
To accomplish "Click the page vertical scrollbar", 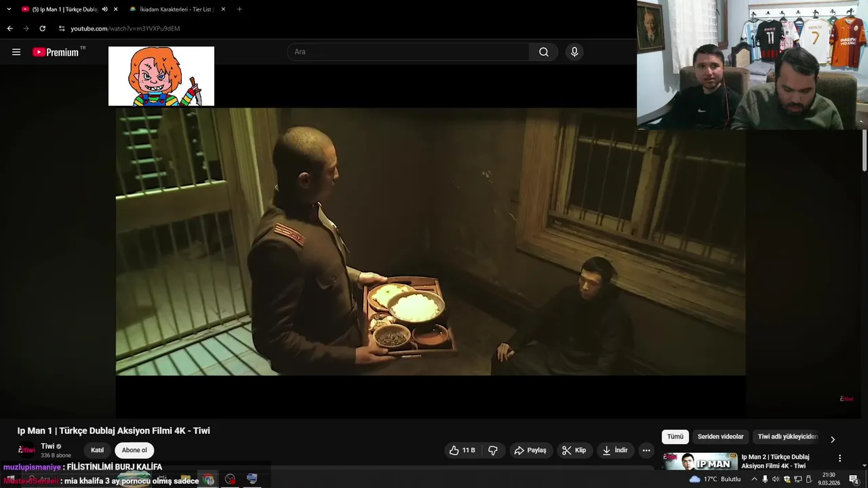I will point(864,149).
